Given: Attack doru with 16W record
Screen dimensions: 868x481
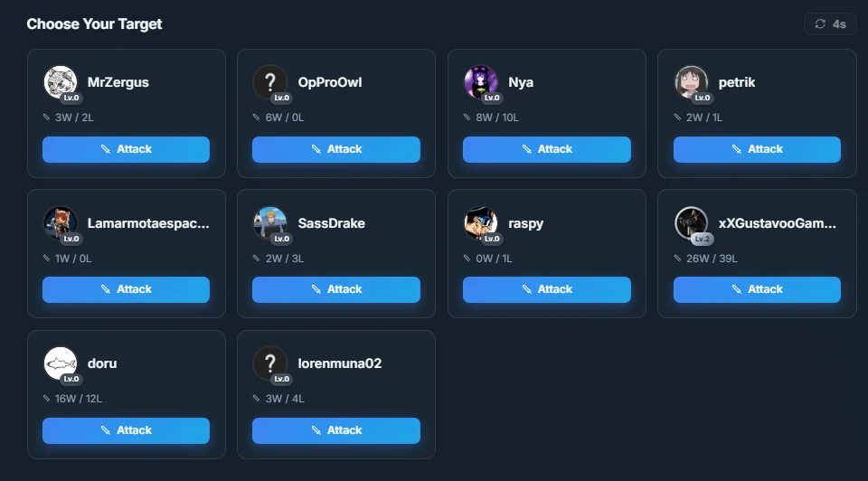Looking at the screenshot, I should [x=127, y=430].
